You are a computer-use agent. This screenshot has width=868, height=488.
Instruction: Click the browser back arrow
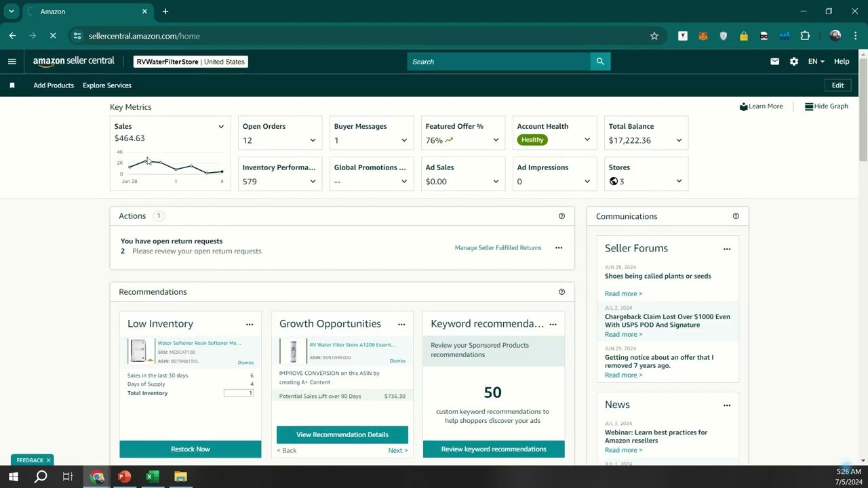tap(12, 36)
